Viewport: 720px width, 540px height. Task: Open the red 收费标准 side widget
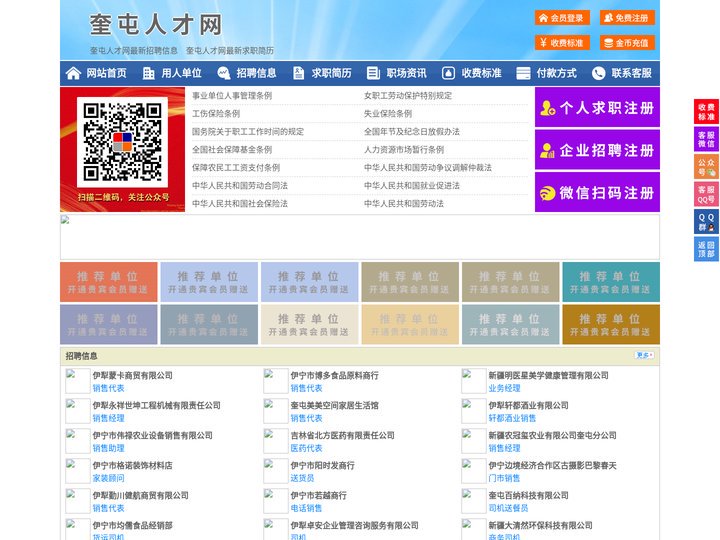[x=706, y=112]
